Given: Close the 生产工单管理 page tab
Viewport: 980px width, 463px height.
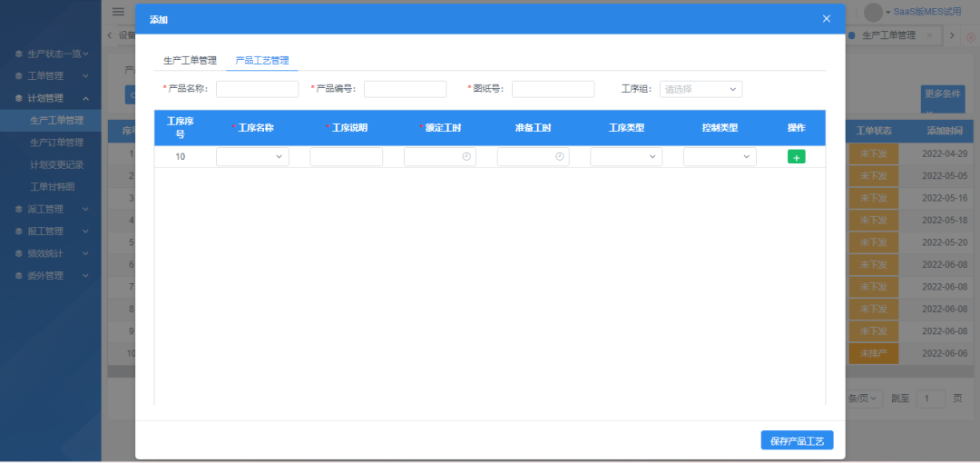Looking at the screenshot, I should coord(929,35).
